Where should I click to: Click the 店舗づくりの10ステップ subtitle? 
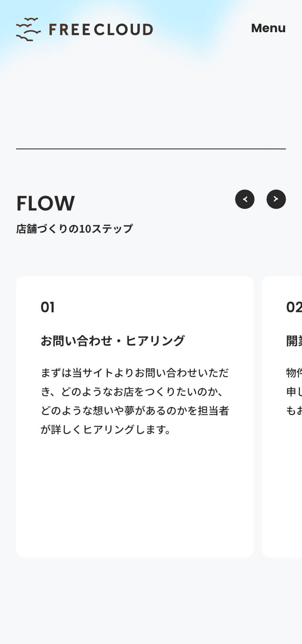(x=74, y=229)
